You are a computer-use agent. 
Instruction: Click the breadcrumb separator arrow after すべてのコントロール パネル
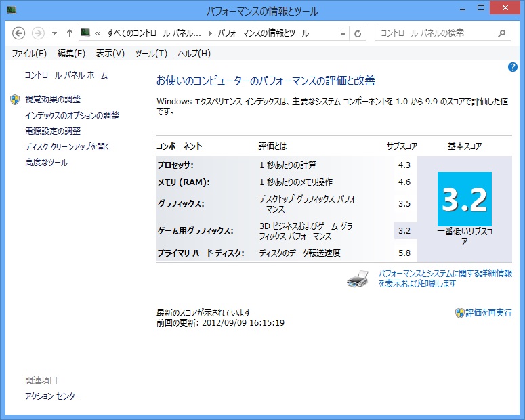pyautogui.click(x=210, y=33)
